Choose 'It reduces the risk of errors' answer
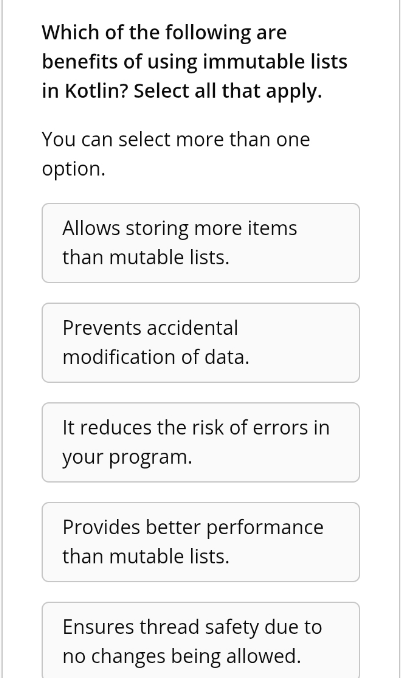This screenshot has height=678, width=401. (201, 442)
